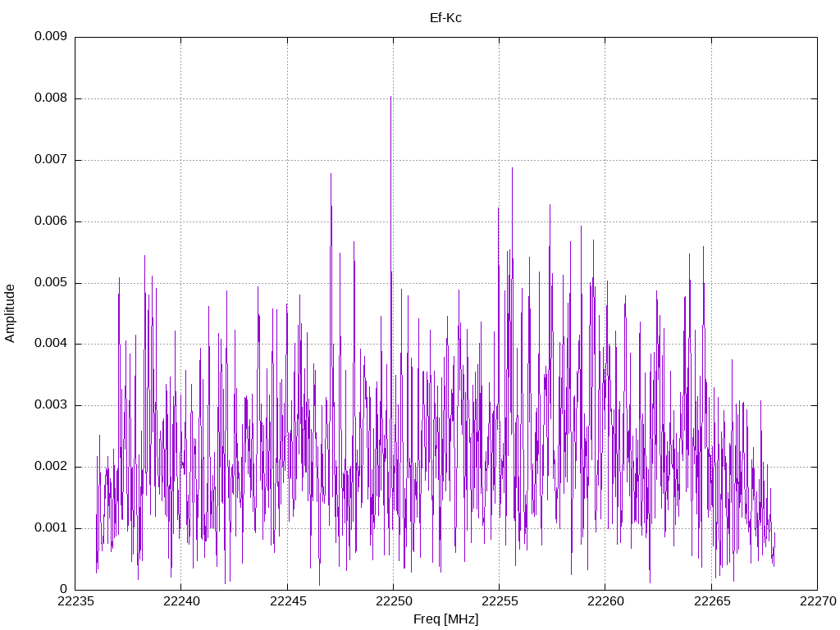Click the x-axis tick label 22245
The height and width of the screenshot is (630, 840).
[288, 601]
